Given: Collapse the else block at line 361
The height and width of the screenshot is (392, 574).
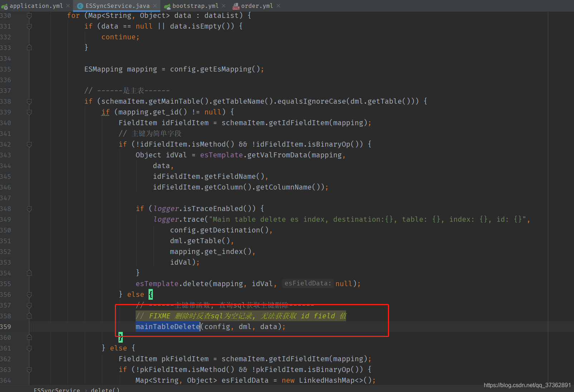Looking at the screenshot, I should pyautogui.click(x=29, y=348).
